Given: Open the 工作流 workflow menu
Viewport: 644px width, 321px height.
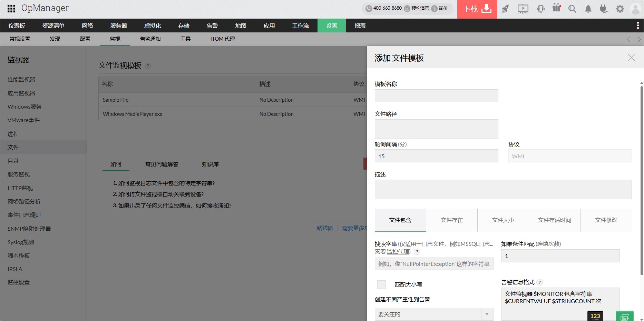Looking at the screenshot, I should tap(300, 26).
